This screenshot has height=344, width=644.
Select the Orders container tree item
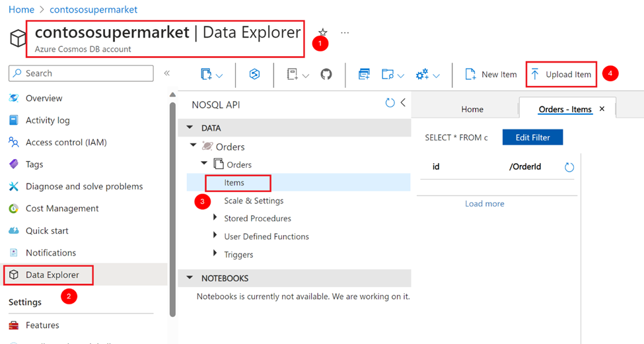[239, 164]
